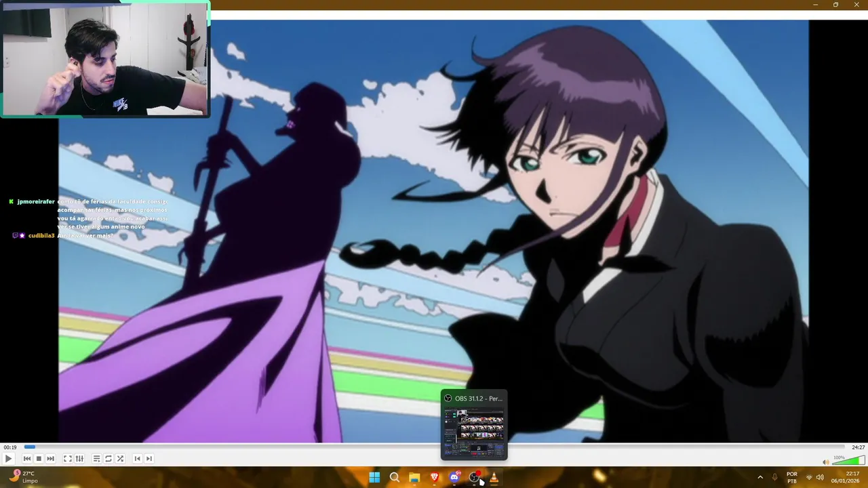Viewport: 868px width, 488px height.
Task: Open the weather widget showing 27°C
Action: point(22,477)
